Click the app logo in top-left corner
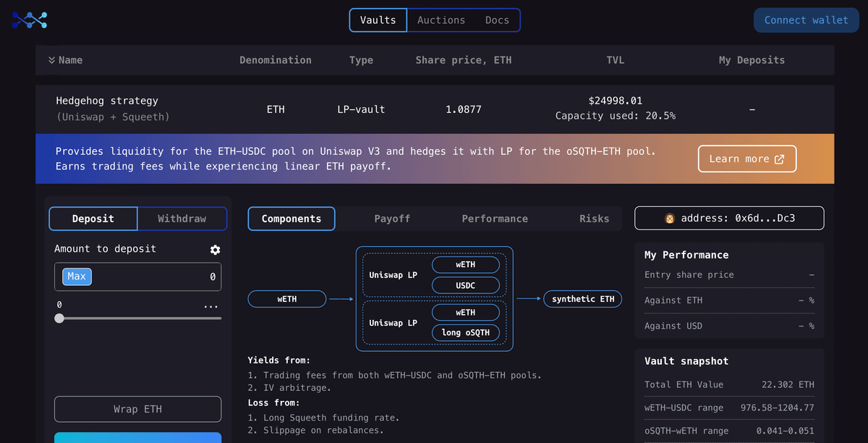868x443 pixels. point(30,20)
